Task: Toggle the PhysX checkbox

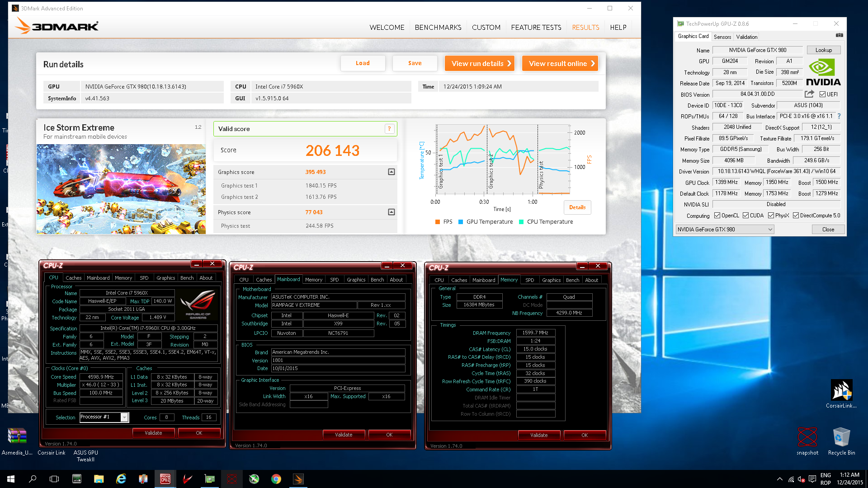Action: pos(771,216)
